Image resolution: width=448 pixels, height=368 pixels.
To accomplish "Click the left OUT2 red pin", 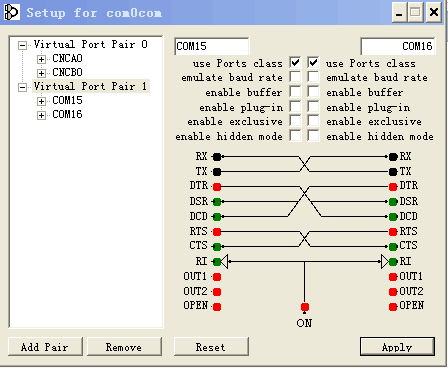I will pyautogui.click(x=217, y=292).
